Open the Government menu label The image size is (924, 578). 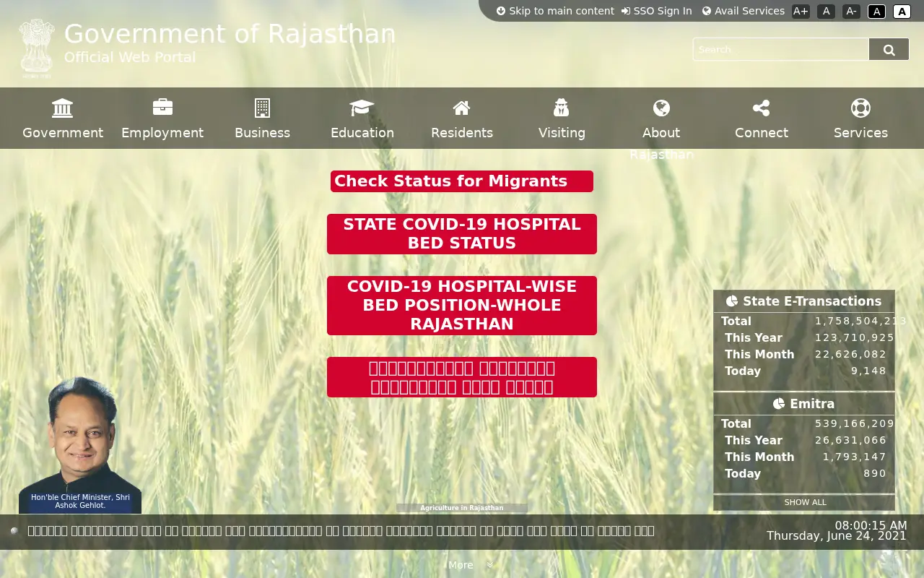click(63, 133)
